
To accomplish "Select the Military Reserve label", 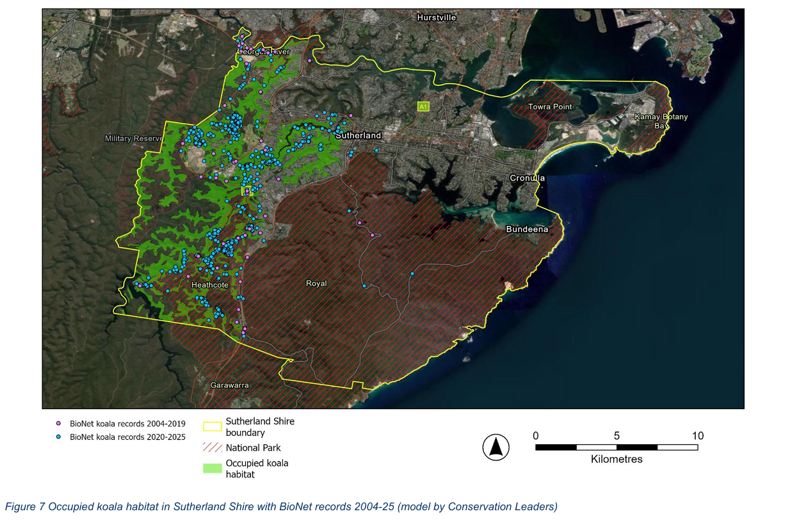I will click(135, 138).
